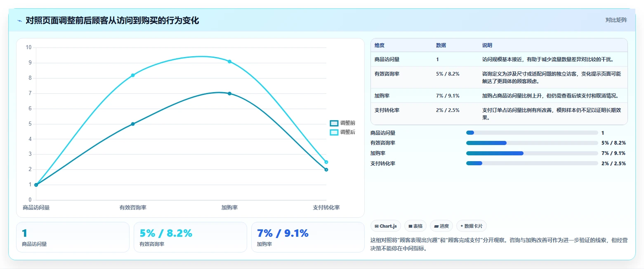The width and height of the screenshot is (644, 269).
Task: Click the 加购率 x-axis label
Action: (x=229, y=207)
